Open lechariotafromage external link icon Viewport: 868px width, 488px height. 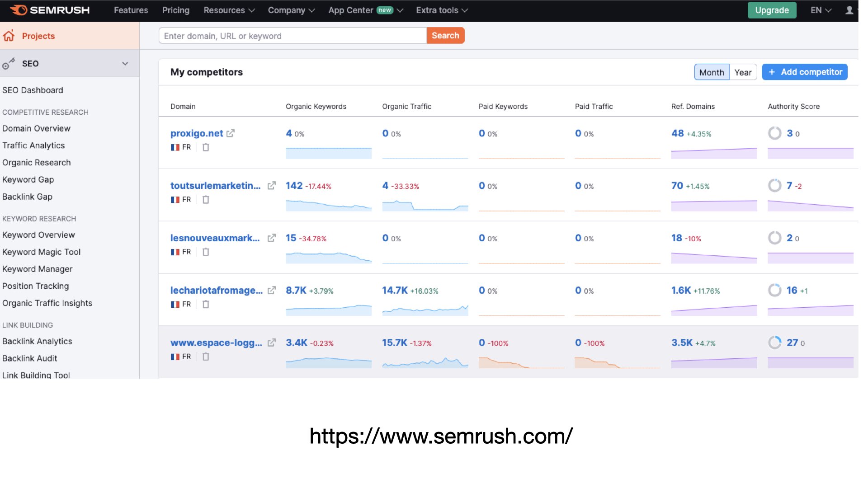click(271, 291)
